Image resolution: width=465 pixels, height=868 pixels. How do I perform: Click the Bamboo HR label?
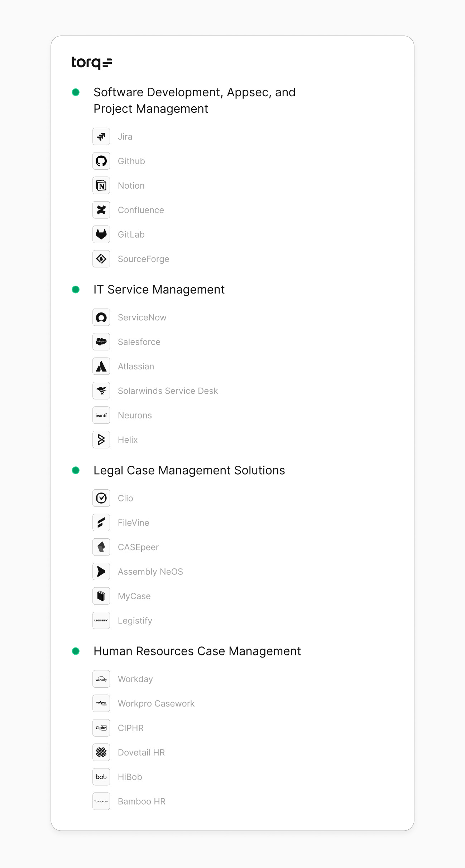click(x=142, y=801)
